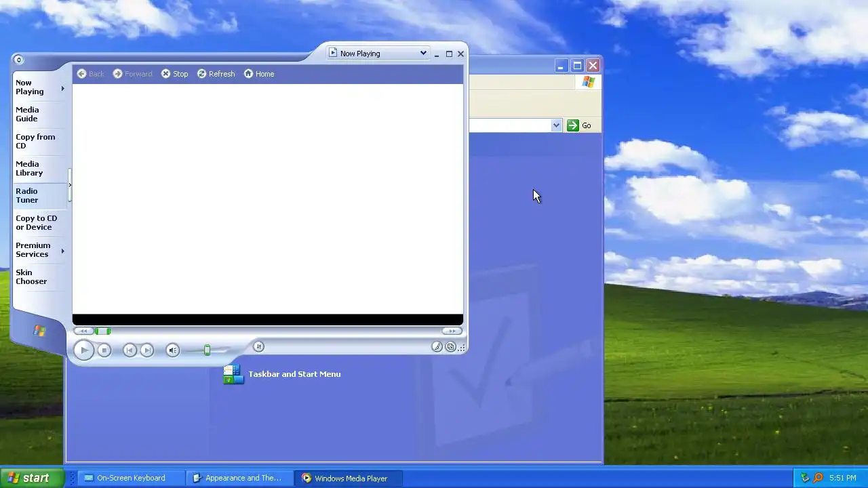Switch to the Appearance and Themes taskbar button
The width and height of the screenshot is (868, 488).
[240, 478]
